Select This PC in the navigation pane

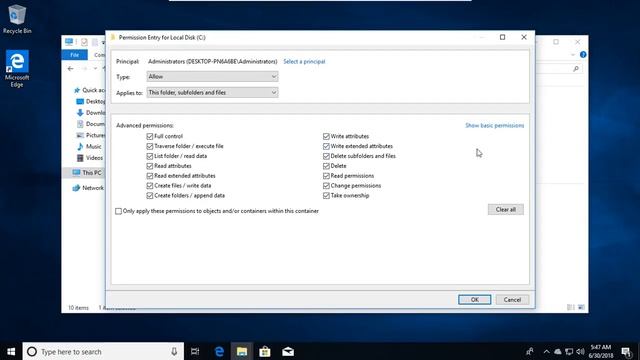tap(87, 173)
